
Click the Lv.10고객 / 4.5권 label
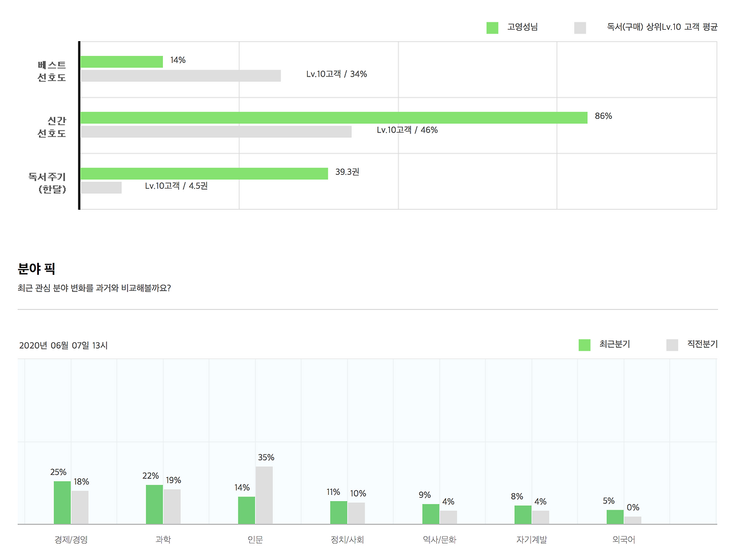(x=176, y=186)
